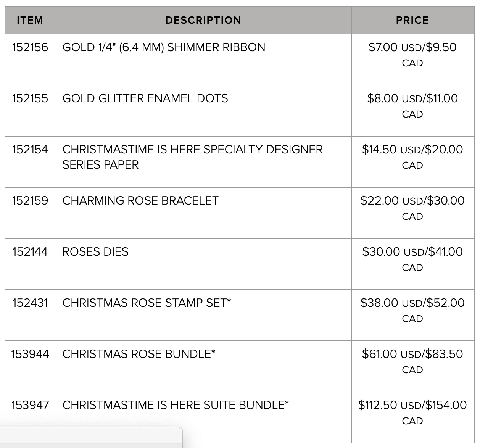Screen dimensions: 480x448
Task: Click the popup bar at bottom left
Action: (91, 438)
